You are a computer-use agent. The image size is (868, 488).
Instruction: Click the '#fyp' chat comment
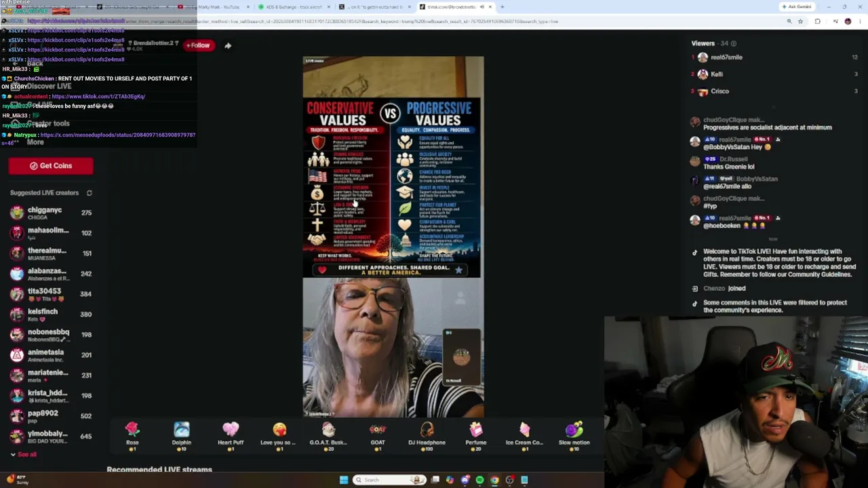(710, 206)
